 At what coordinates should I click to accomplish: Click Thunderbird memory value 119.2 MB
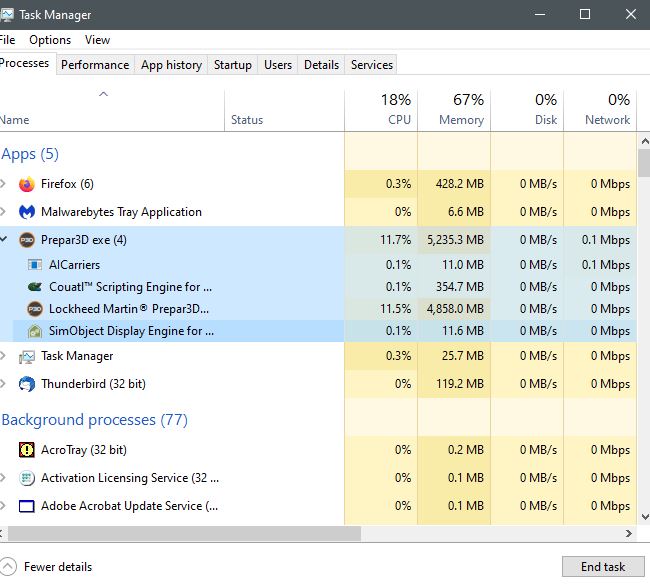(x=460, y=384)
